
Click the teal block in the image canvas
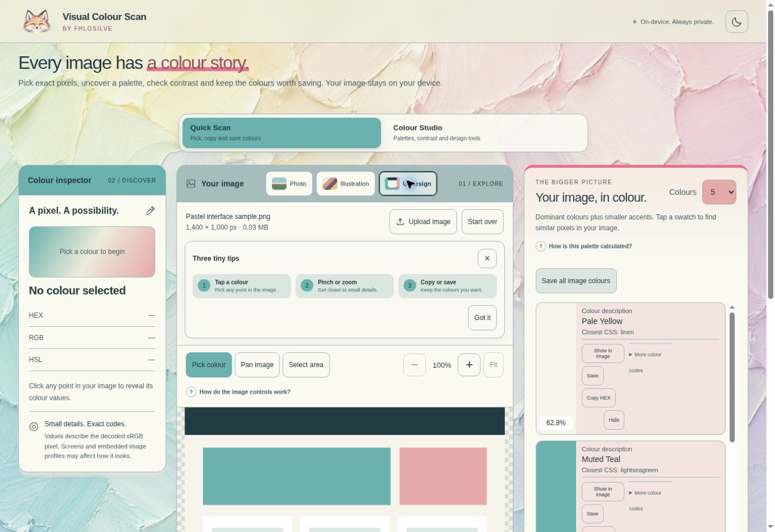click(297, 476)
